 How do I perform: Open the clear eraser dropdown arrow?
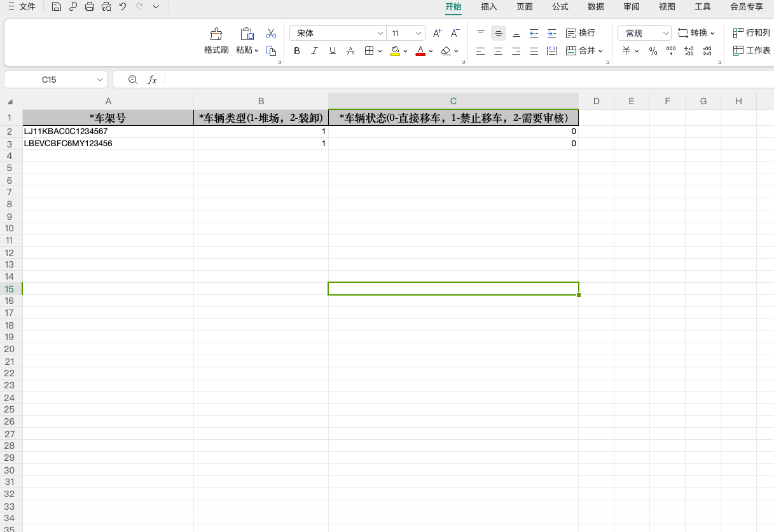click(456, 51)
